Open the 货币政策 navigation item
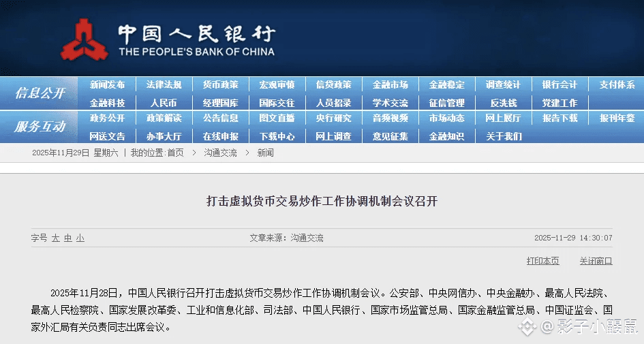Screen dimensions: 644x344 [x=220, y=85]
